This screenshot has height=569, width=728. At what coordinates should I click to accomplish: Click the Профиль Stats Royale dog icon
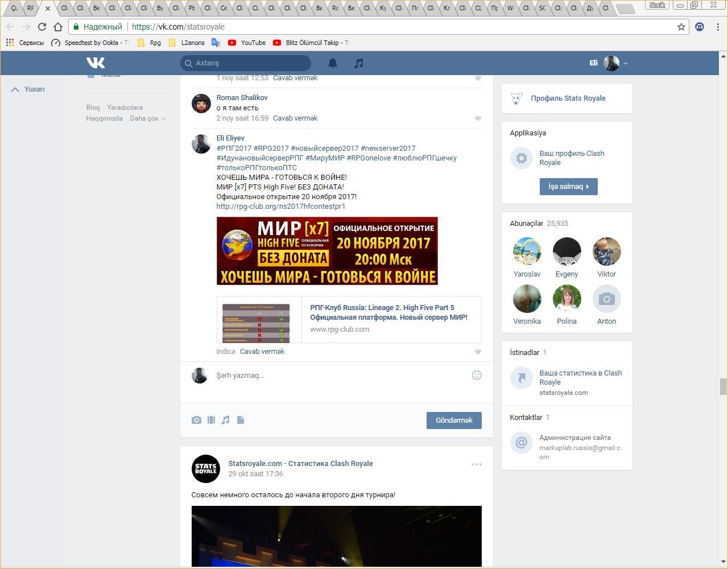coord(516,98)
